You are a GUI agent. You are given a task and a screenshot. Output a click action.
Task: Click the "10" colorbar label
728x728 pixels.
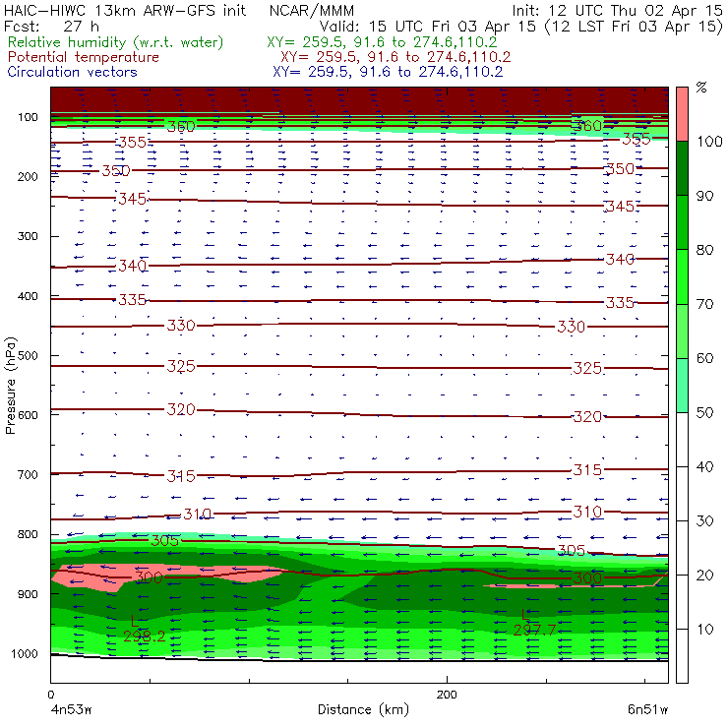pyautogui.click(x=704, y=630)
